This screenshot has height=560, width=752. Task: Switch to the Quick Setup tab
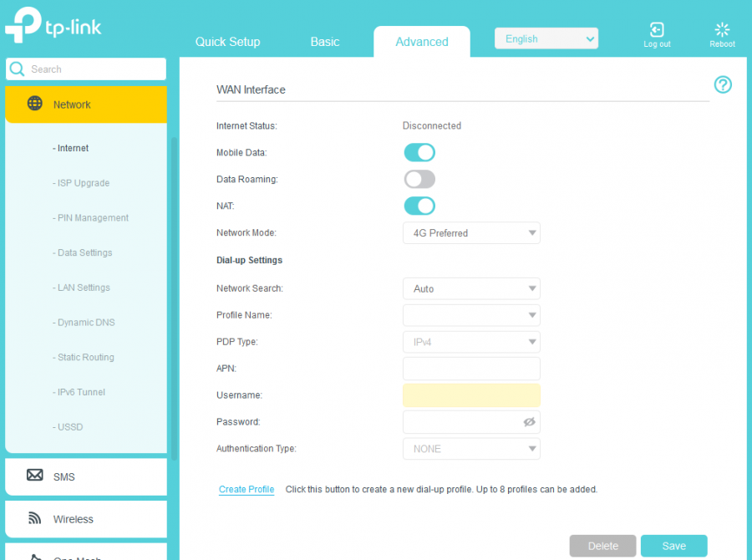[x=227, y=42]
